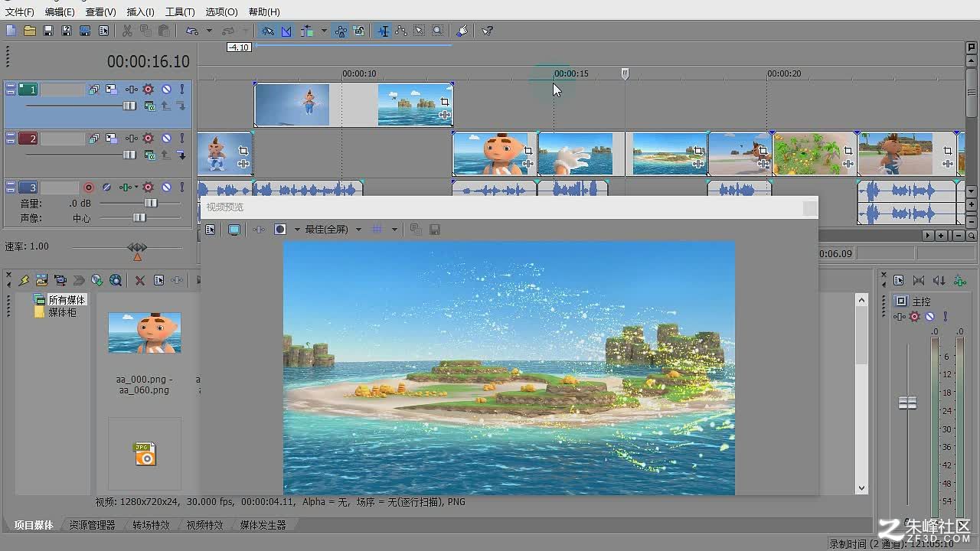
Task: Toggle Lock Envelopes to Events icon
Action: pos(341,31)
